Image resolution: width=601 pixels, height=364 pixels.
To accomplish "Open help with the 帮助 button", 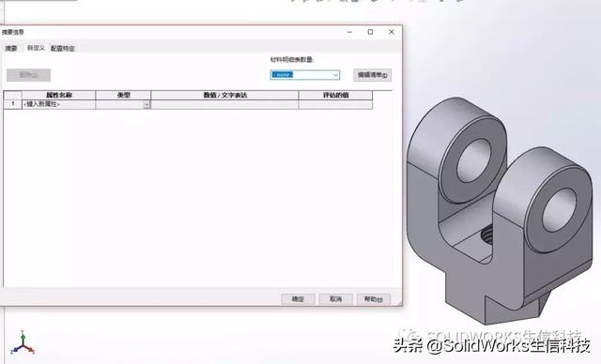I will click(x=374, y=299).
